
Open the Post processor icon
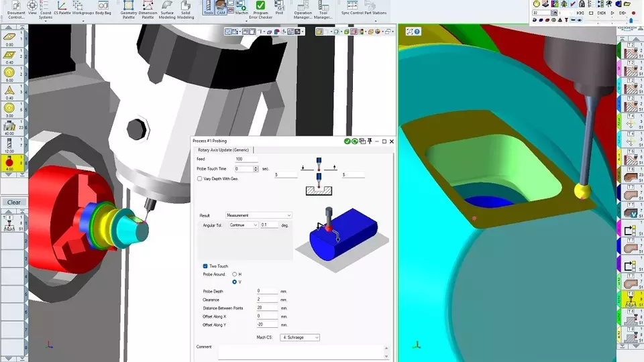279,8
